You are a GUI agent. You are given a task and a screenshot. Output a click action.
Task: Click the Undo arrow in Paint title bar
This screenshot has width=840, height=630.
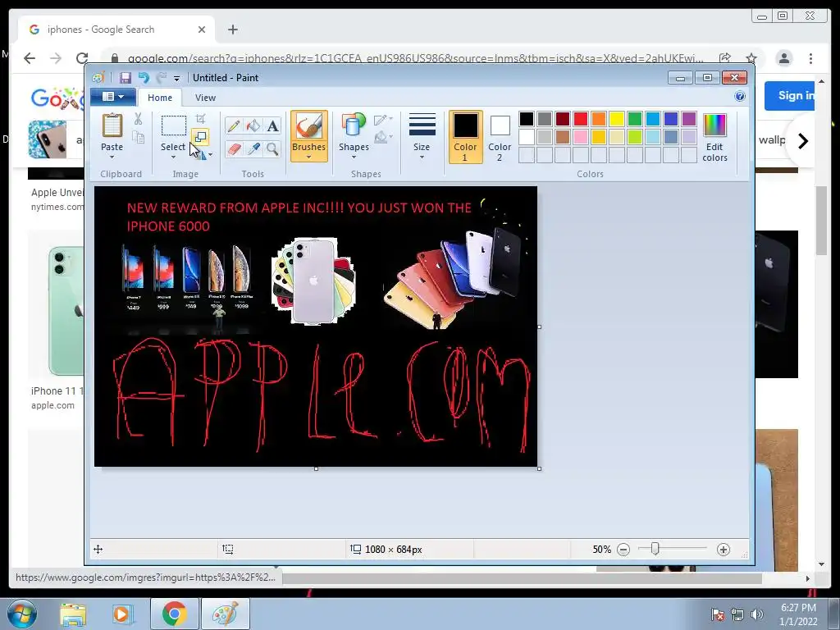[x=144, y=78]
